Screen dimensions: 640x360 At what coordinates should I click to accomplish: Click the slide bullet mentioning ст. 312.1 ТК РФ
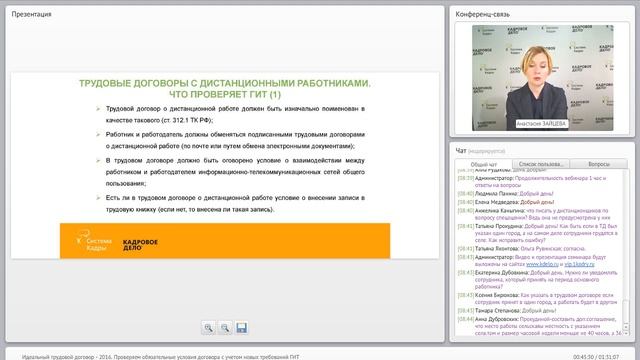(x=235, y=114)
